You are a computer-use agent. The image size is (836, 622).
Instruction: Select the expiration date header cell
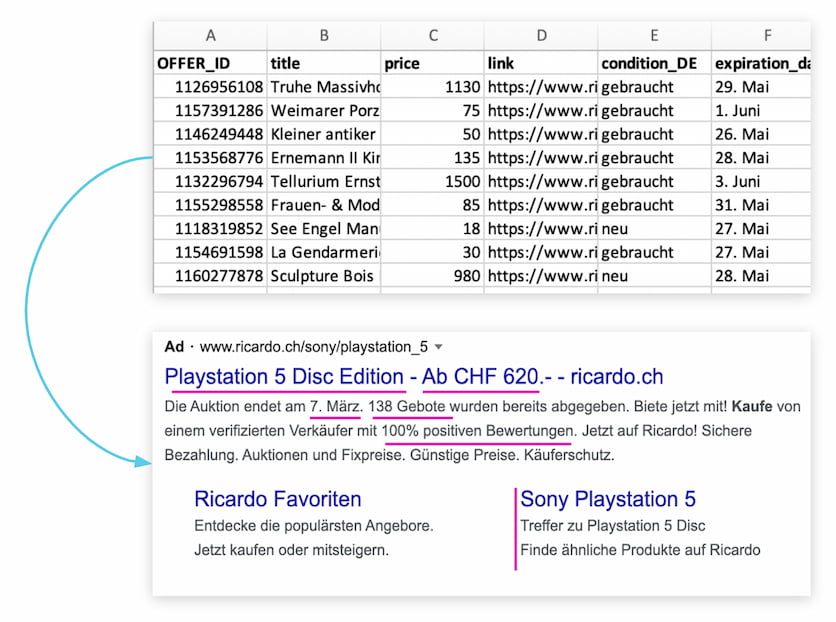tap(761, 63)
